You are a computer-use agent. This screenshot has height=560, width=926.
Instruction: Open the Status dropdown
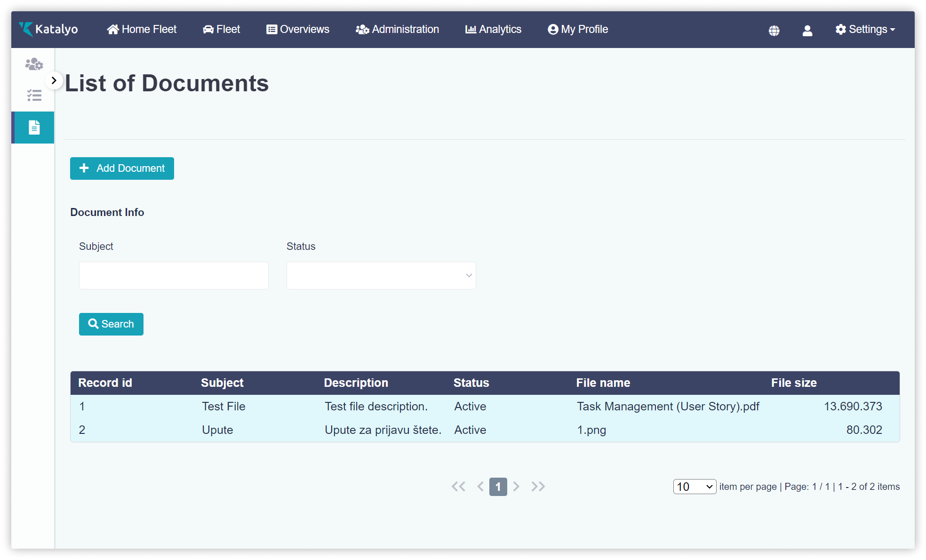381,275
